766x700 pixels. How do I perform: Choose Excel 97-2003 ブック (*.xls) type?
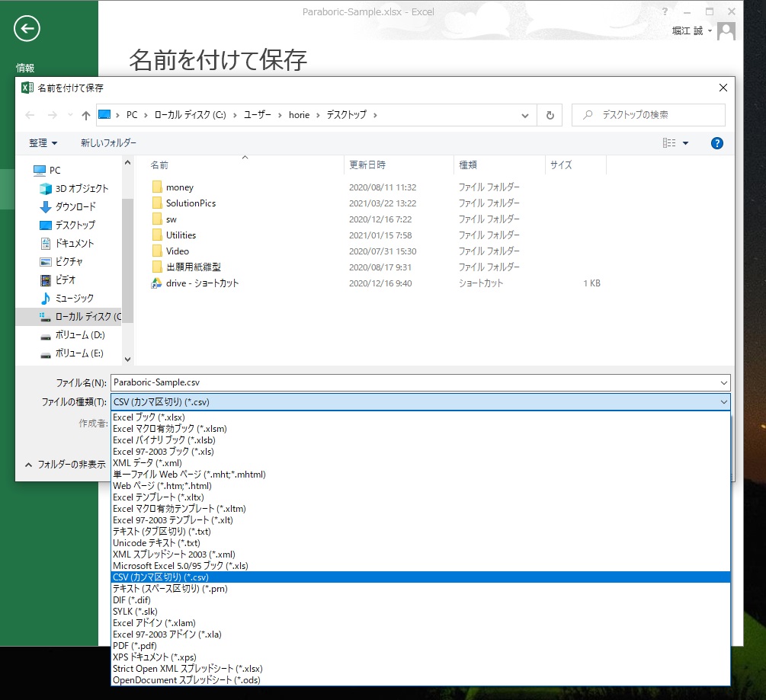(x=421, y=452)
